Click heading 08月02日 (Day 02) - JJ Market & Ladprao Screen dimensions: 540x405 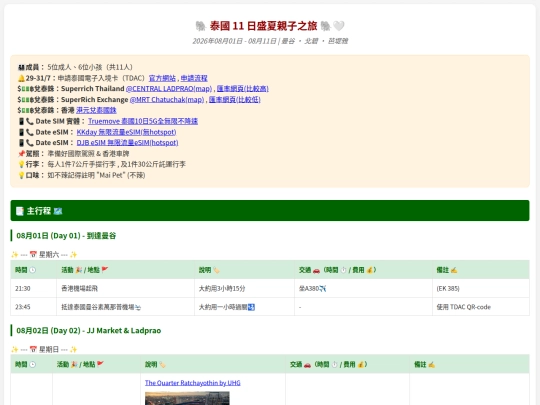(x=89, y=330)
